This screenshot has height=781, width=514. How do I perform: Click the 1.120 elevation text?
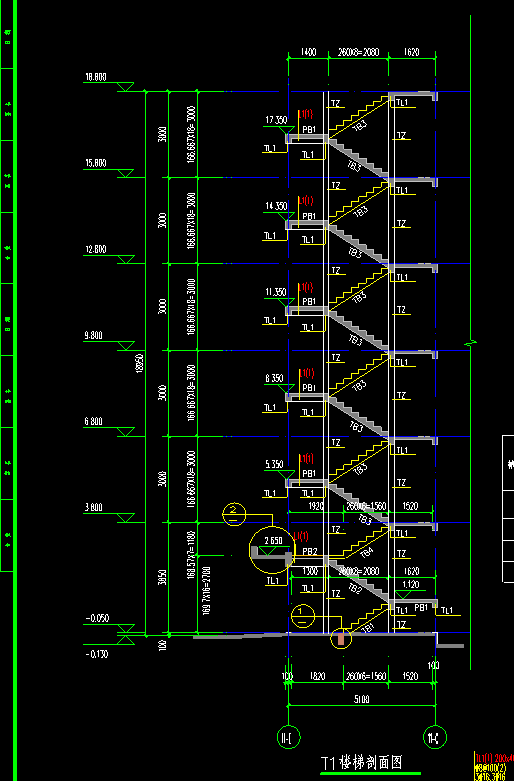(x=411, y=585)
